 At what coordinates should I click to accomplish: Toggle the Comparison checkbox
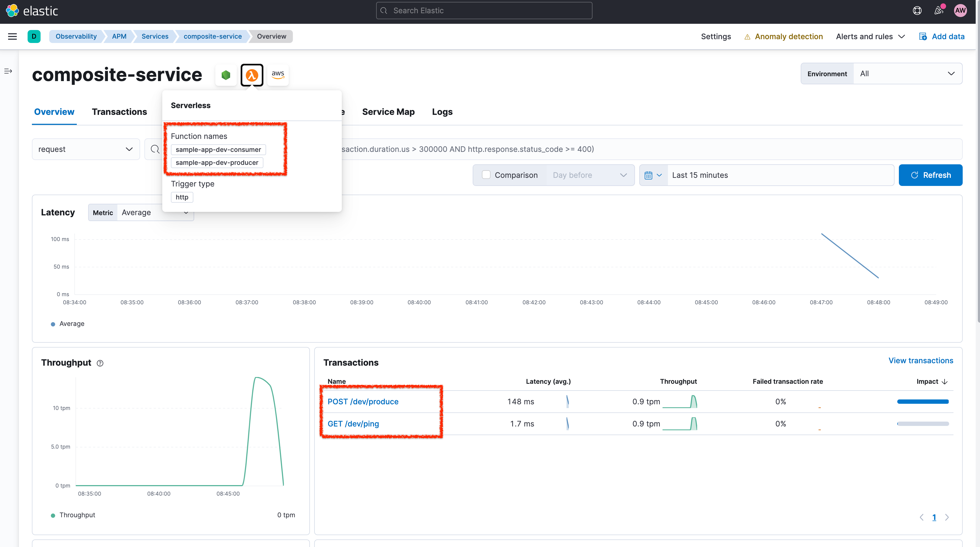[486, 175]
